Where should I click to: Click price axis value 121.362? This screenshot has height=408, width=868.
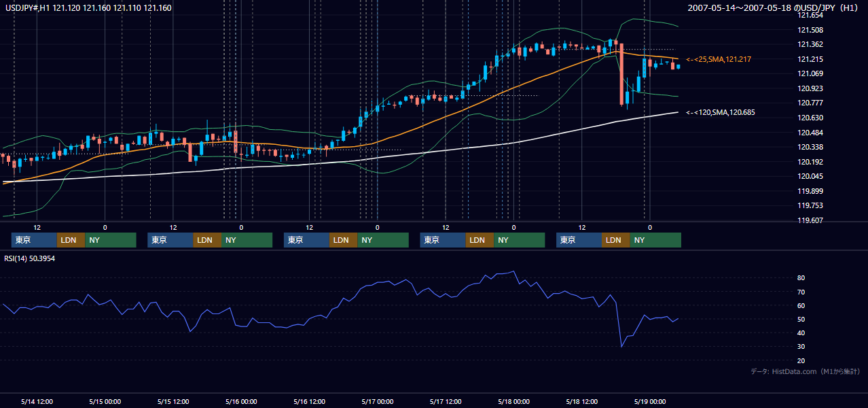(x=810, y=44)
